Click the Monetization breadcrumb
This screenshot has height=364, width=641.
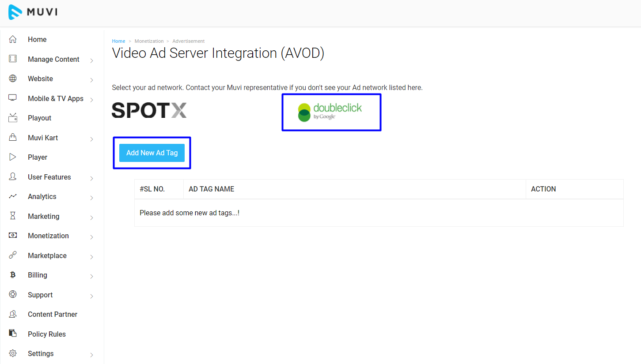[149, 41]
